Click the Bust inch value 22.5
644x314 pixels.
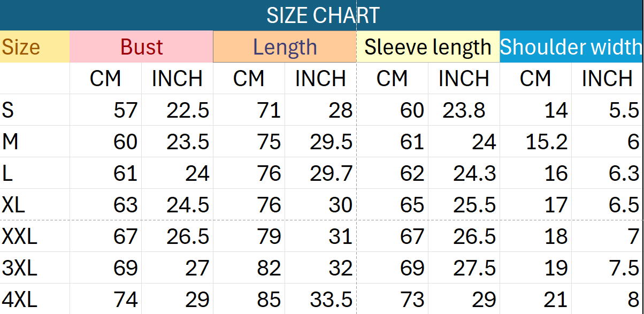[x=187, y=110]
